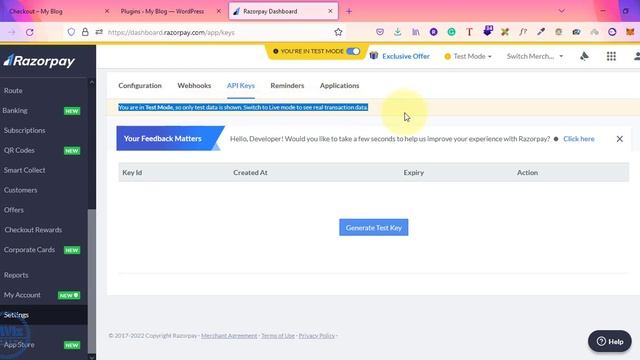The height and width of the screenshot is (360, 640).
Task: Reload the page with refresh icon
Action: pyautogui.click(x=30, y=32)
